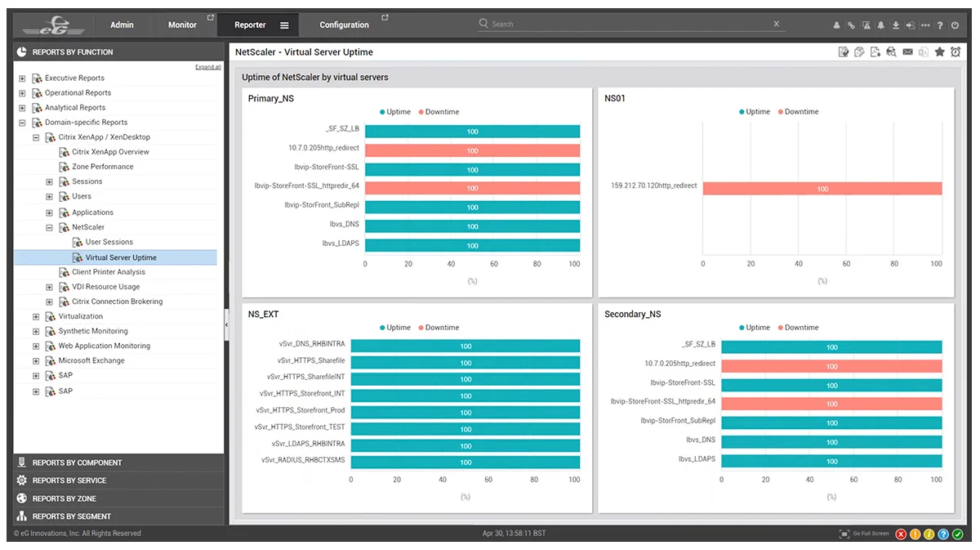
Task: Expand the Analytical Reports tree node
Action: pos(22,108)
